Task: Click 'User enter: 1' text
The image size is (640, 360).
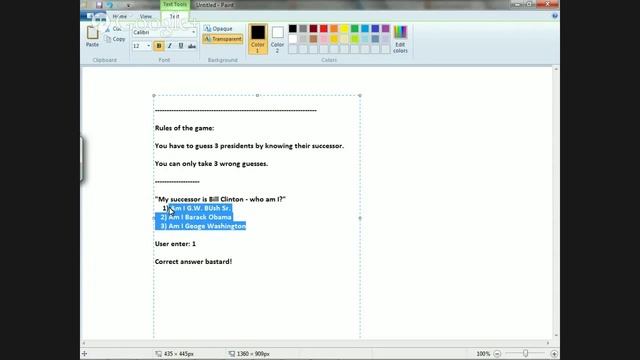Action: click(x=175, y=244)
